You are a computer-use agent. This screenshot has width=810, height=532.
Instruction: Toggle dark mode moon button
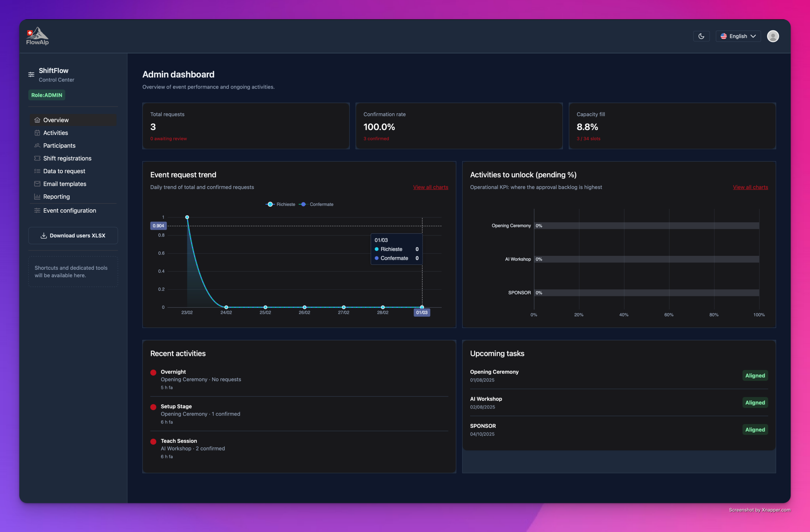701,36
